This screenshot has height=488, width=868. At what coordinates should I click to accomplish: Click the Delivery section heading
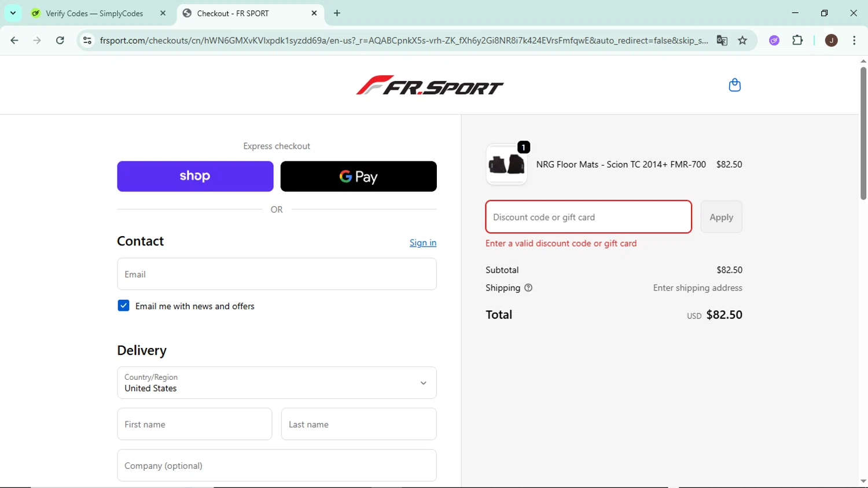(142, 350)
